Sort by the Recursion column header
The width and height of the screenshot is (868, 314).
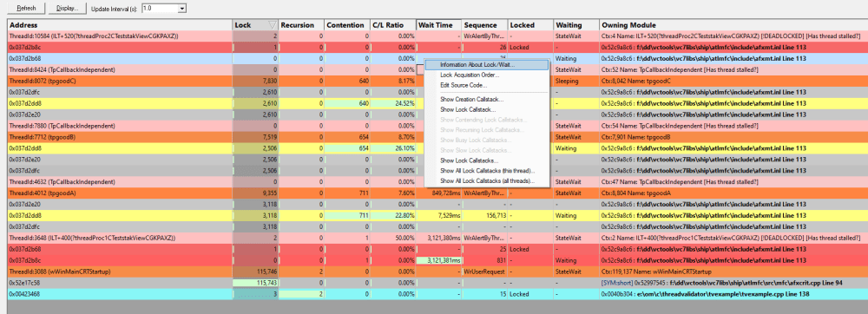301,25
